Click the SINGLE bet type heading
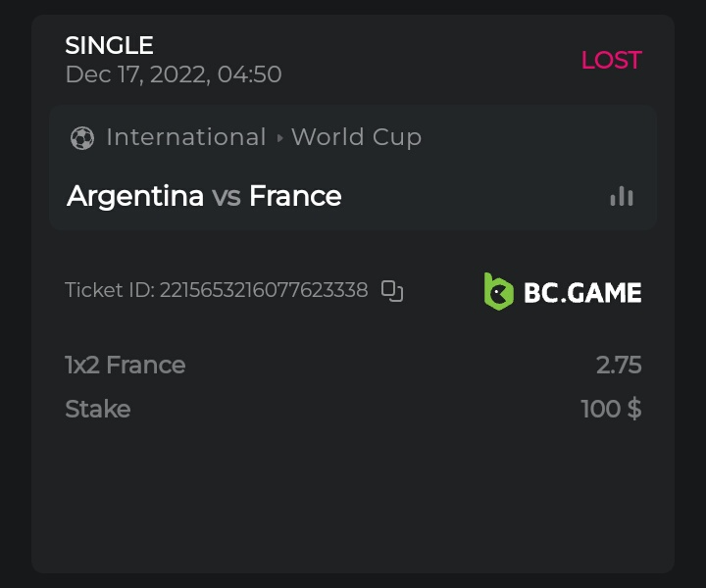Image resolution: width=706 pixels, height=588 pixels. [109, 45]
